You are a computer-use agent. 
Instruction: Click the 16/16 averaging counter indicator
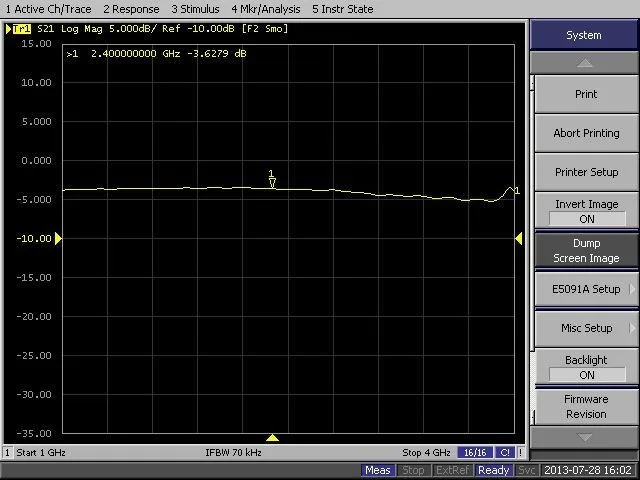(x=475, y=452)
